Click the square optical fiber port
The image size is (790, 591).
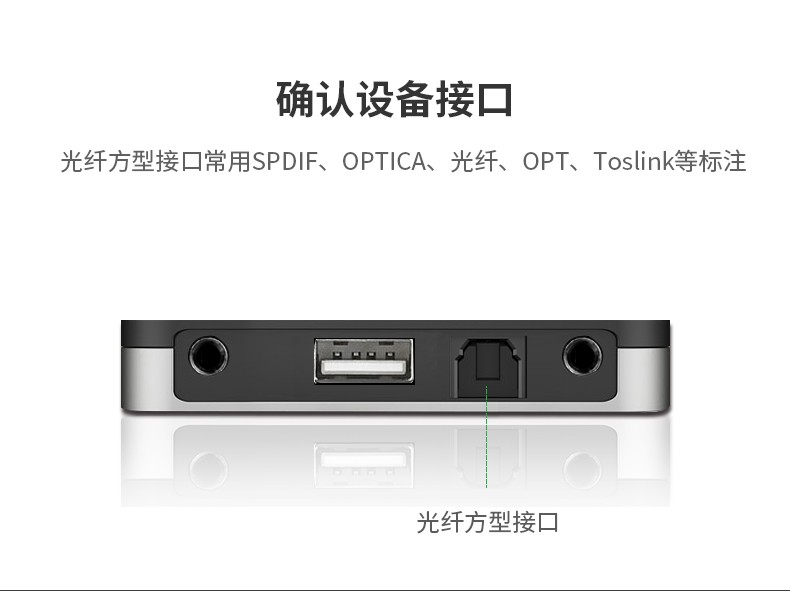488,367
